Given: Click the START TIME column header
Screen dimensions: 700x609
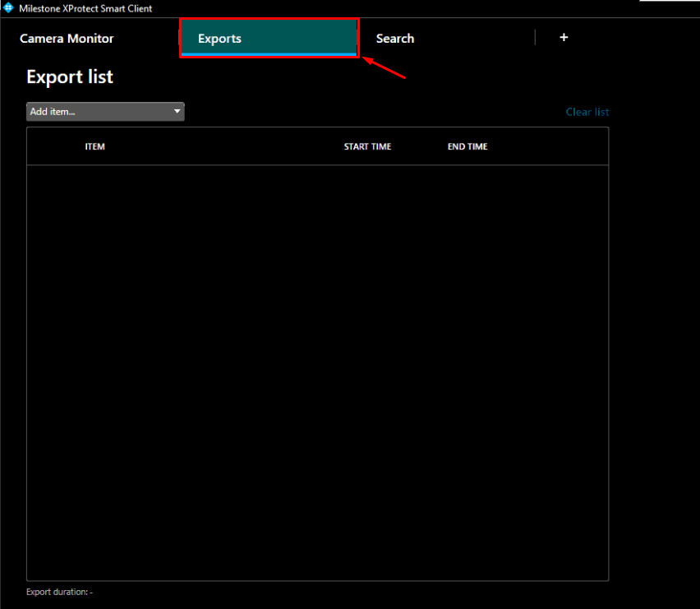Looking at the screenshot, I should (x=367, y=147).
